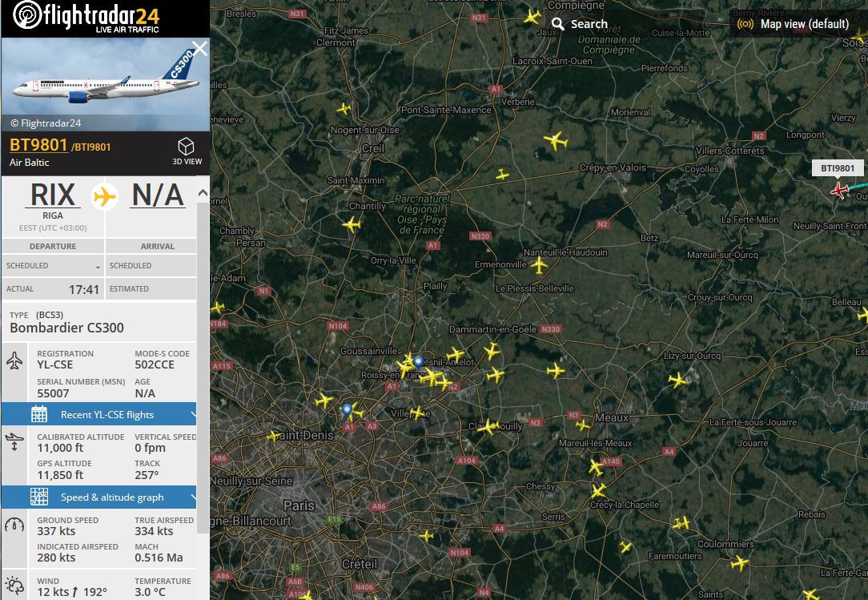
Task: Click registration value YL-CSE
Action: [x=54, y=364]
